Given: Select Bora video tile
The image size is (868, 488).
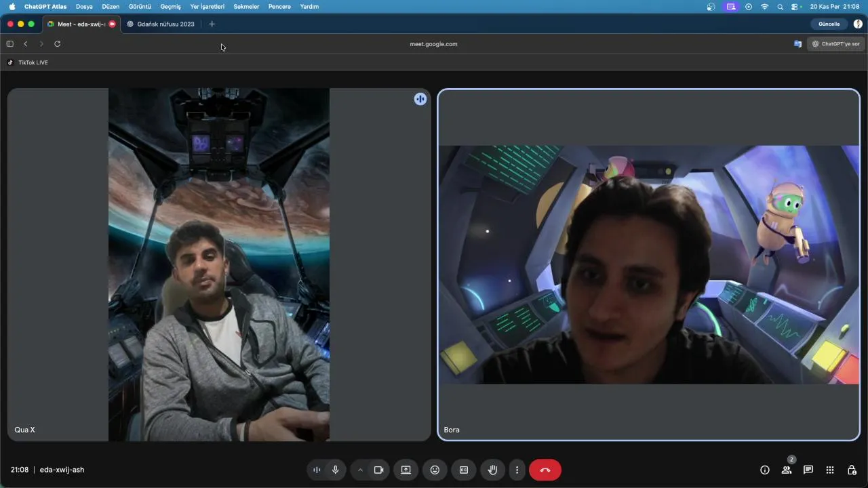Looking at the screenshot, I should [x=649, y=265].
